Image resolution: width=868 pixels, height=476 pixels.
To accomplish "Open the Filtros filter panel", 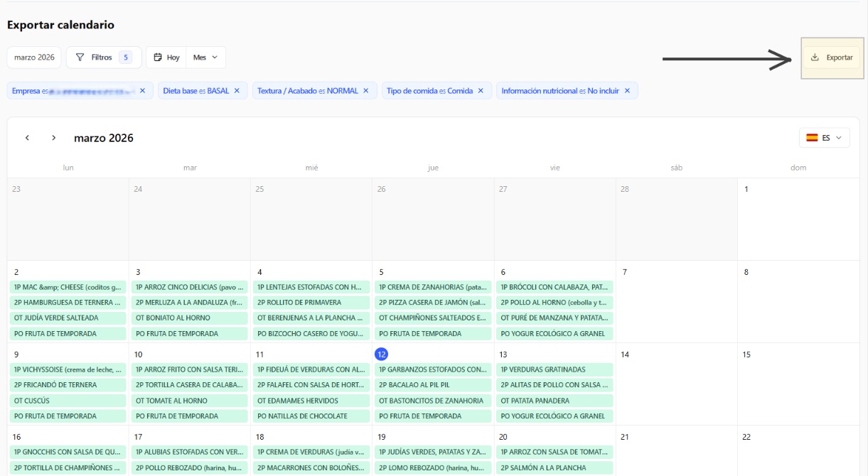I will (x=103, y=58).
